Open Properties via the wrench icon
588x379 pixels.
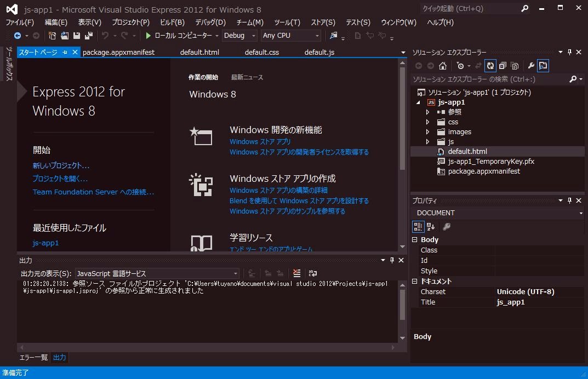(530, 66)
